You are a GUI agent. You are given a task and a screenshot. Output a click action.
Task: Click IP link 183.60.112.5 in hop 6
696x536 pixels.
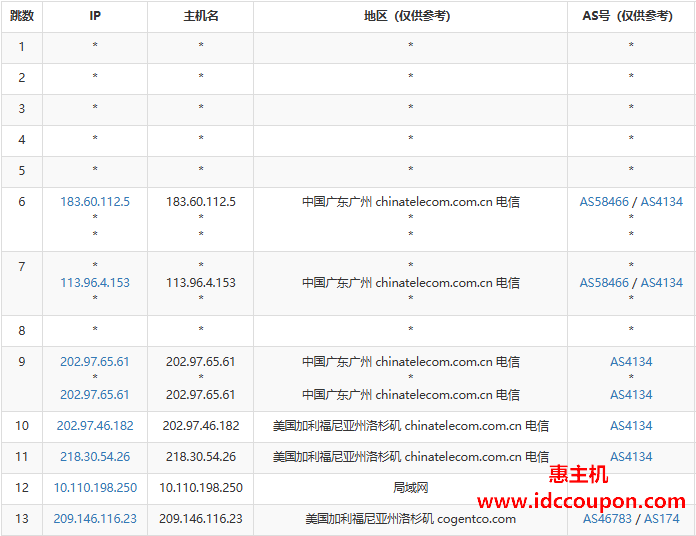[95, 202]
